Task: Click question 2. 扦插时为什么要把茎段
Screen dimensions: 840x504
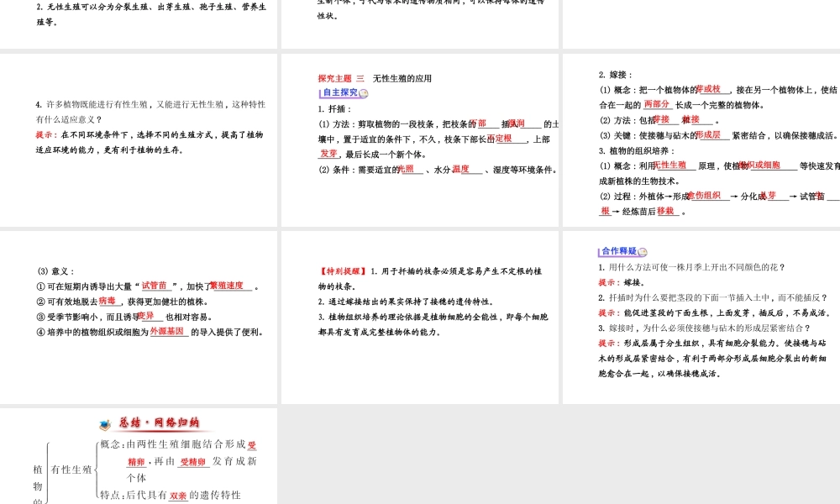Action: coord(713,297)
